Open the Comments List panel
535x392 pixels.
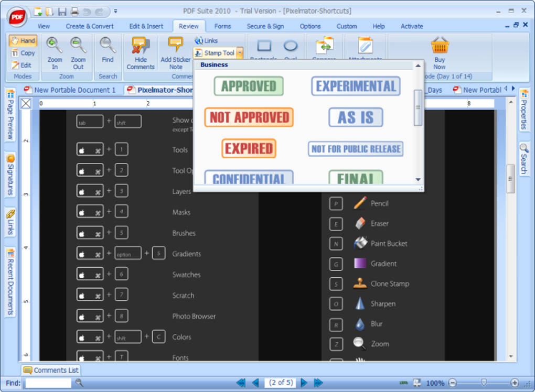pyautogui.click(x=51, y=370)
